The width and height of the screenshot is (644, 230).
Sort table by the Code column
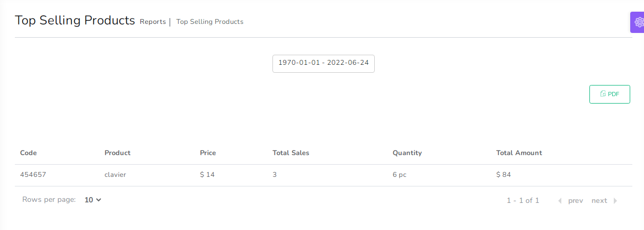click(x=29, y=153)
